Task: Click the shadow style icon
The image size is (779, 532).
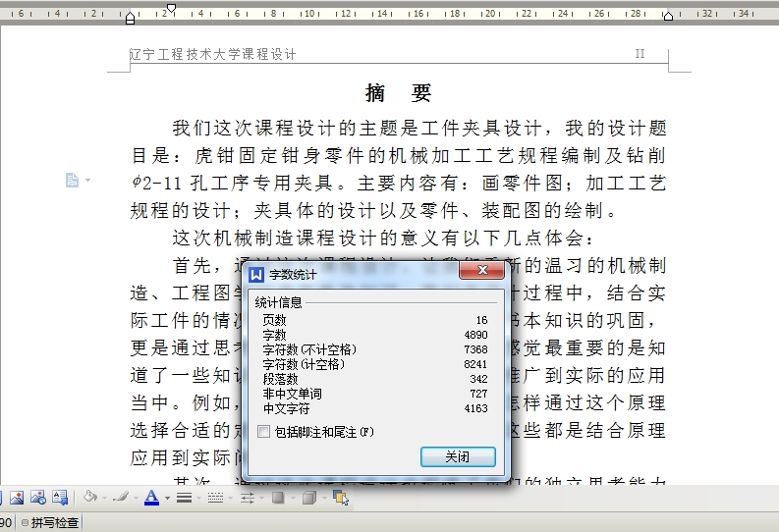Action: pos(278,498)
